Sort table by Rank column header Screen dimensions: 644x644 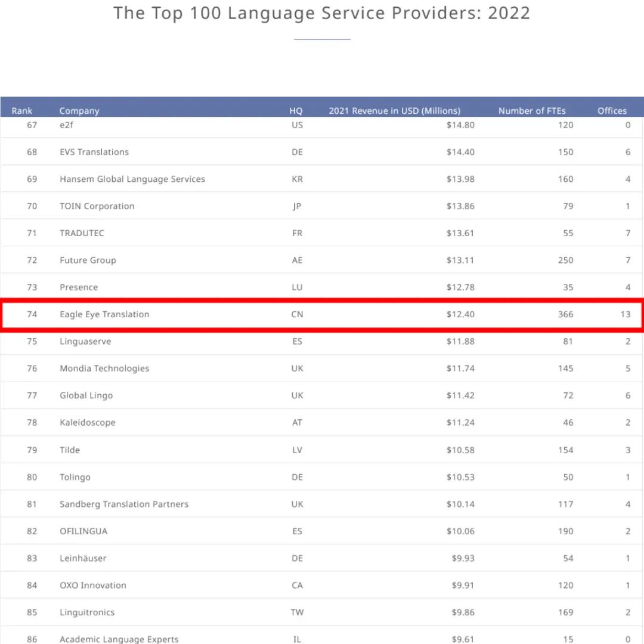coord(22,110)
